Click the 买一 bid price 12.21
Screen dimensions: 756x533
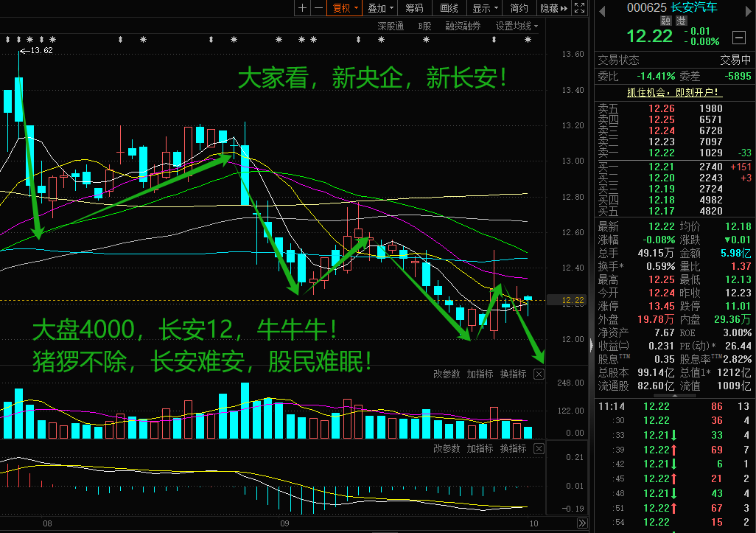662,167
